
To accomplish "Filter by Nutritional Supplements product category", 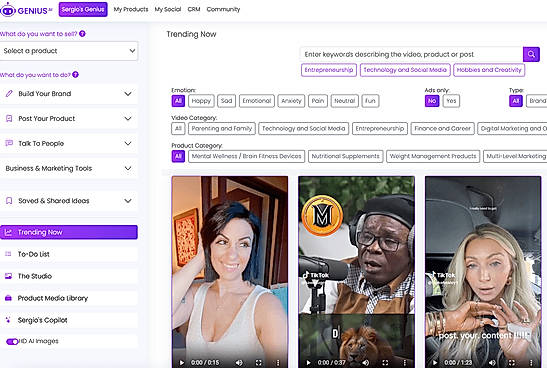I will pos(345,156).
